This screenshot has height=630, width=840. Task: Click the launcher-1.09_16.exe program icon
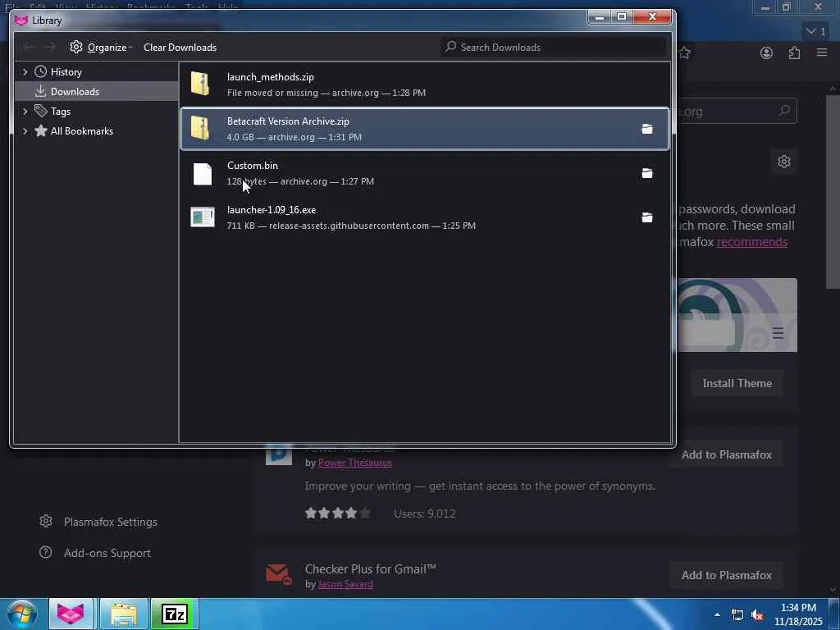203,217
